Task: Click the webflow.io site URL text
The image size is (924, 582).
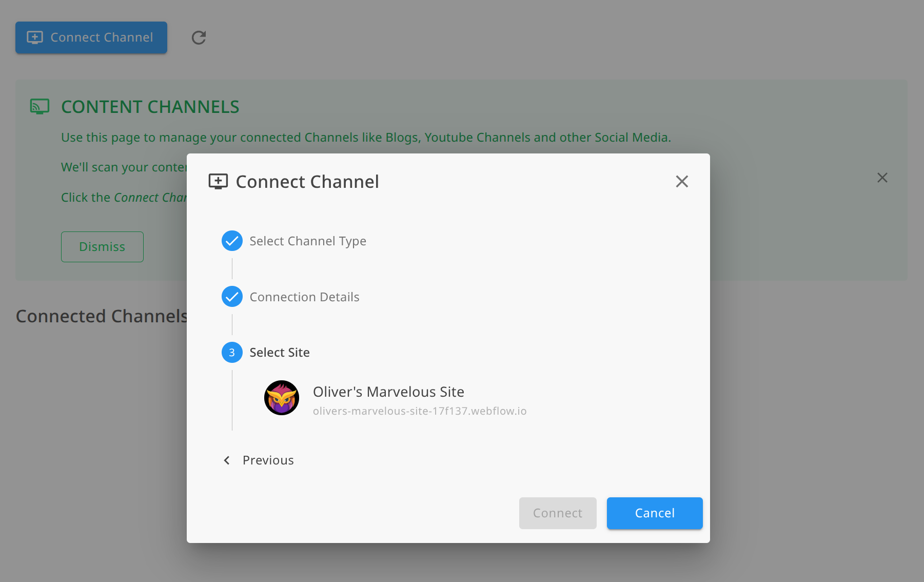Action: click(x=420, y=411)
